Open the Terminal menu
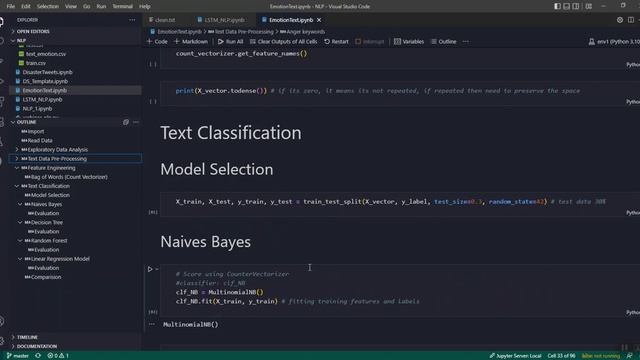Viewport: 640px width, 360px height. [122, 6]
